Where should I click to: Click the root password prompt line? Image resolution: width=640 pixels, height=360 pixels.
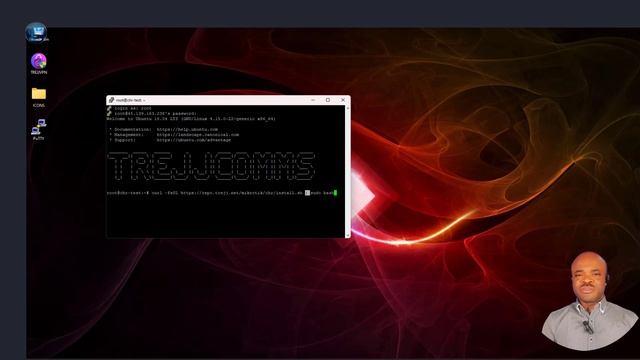point(155,113)
